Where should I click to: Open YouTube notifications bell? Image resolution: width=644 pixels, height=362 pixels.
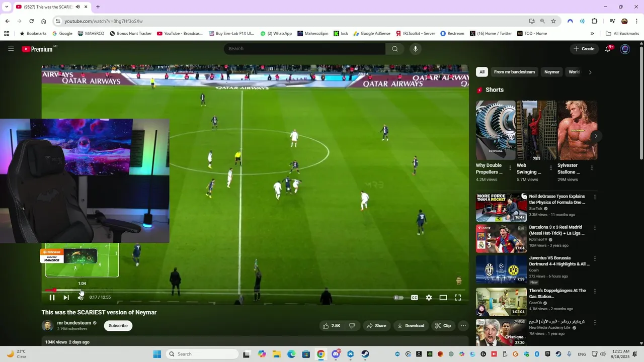click(x=608, y=49)
